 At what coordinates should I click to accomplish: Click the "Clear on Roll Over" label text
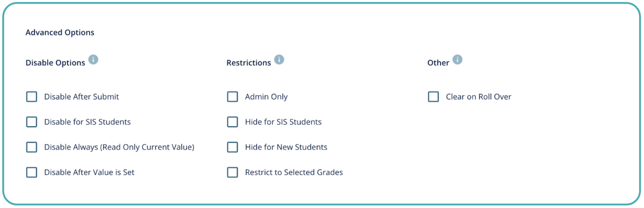pyautogui.click(x=478, y=97)
